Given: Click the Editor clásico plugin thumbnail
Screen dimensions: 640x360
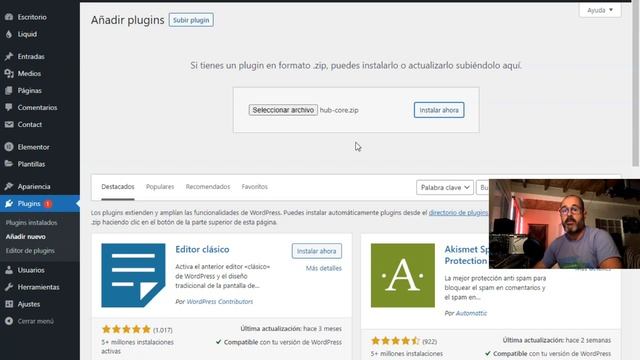Looking at the screenshot, I should (133, 276).
